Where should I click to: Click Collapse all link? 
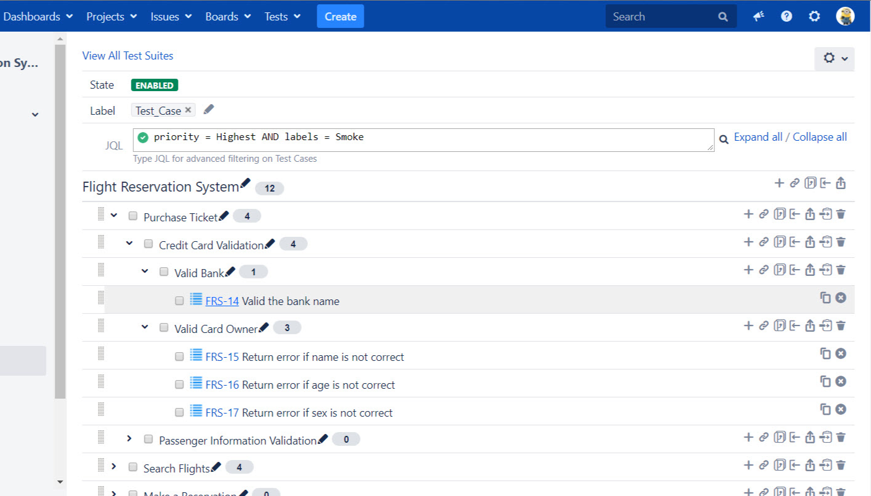click(819, 137)
